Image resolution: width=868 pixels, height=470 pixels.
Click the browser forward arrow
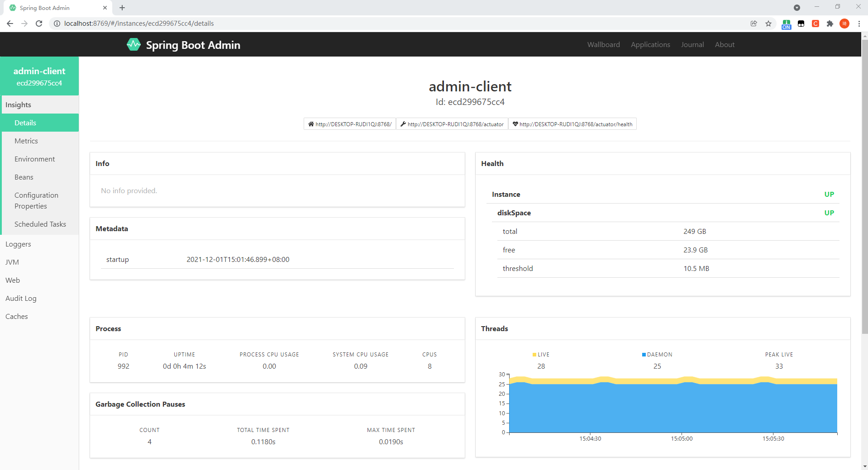point(24,24)
